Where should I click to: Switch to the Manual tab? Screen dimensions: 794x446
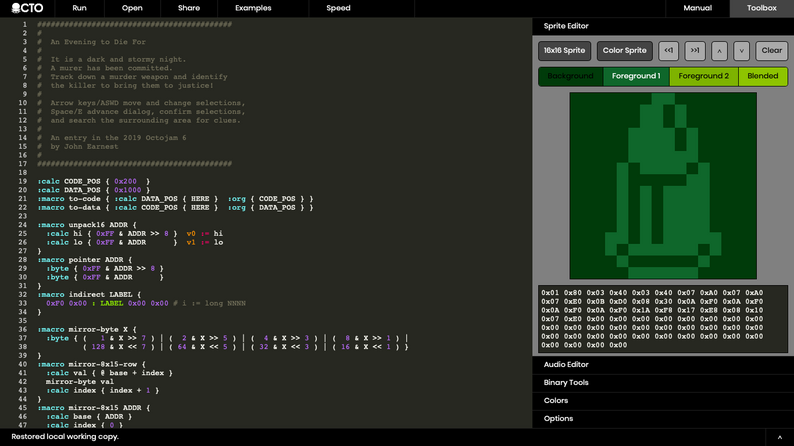(697, 8)
